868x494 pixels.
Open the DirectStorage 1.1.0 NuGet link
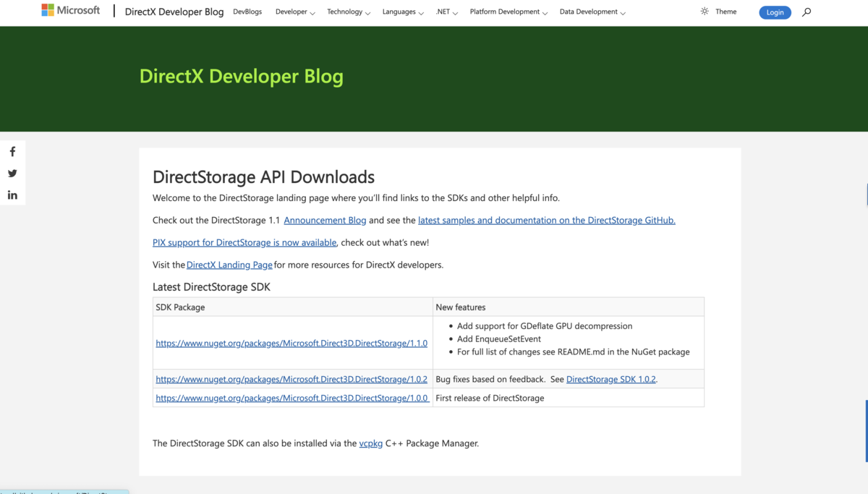pyautogui.click(x=292, y=344)
